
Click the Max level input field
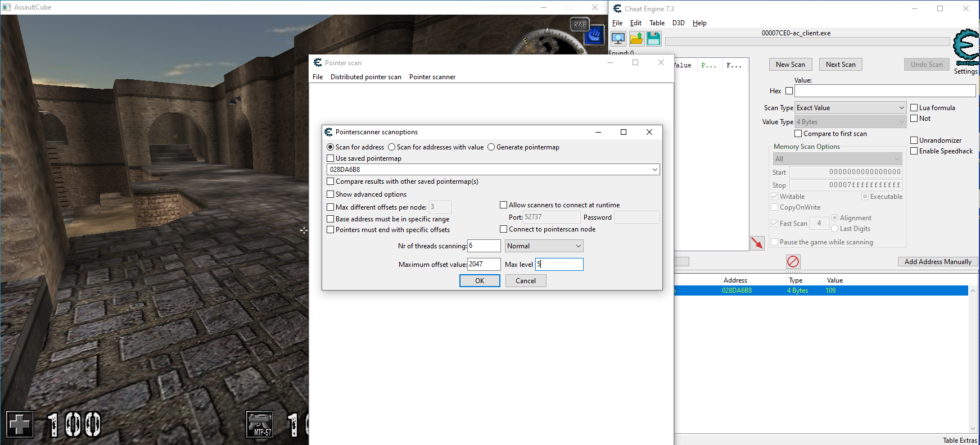(559, 265)
